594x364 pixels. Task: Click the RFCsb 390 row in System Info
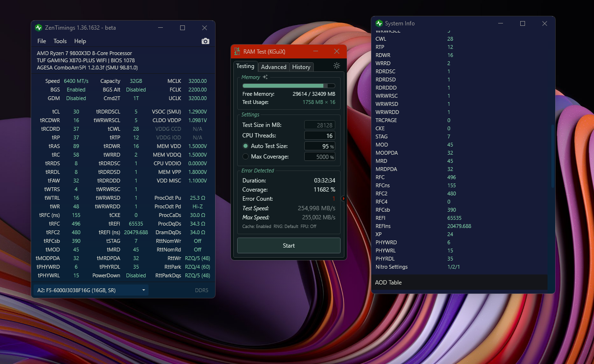pos(460,210)
